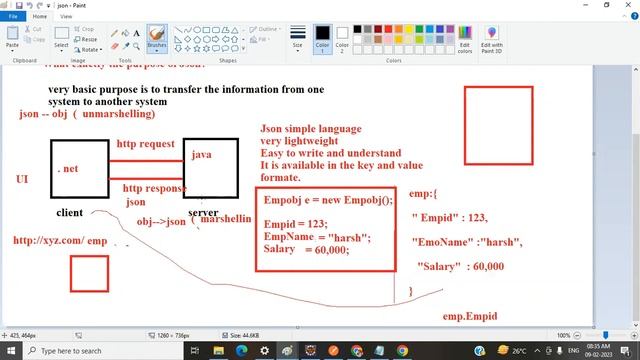Choose the Line shape

point(178,30)
